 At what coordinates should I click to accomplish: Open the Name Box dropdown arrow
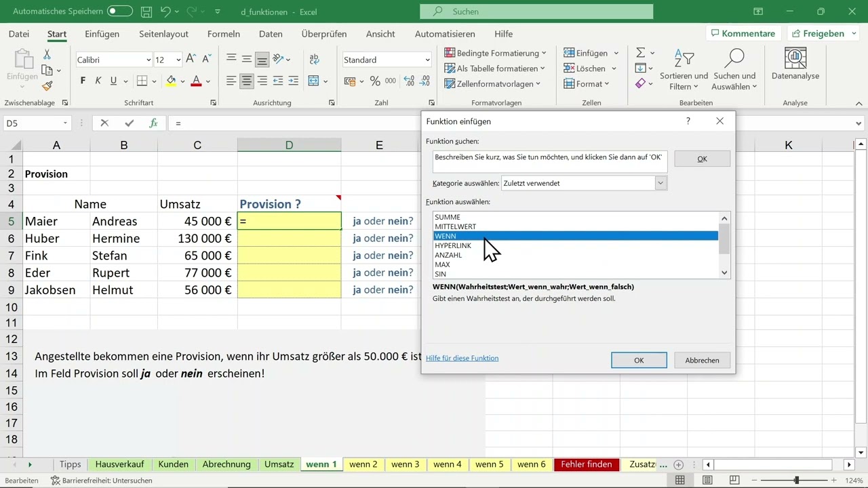(65, 123)
